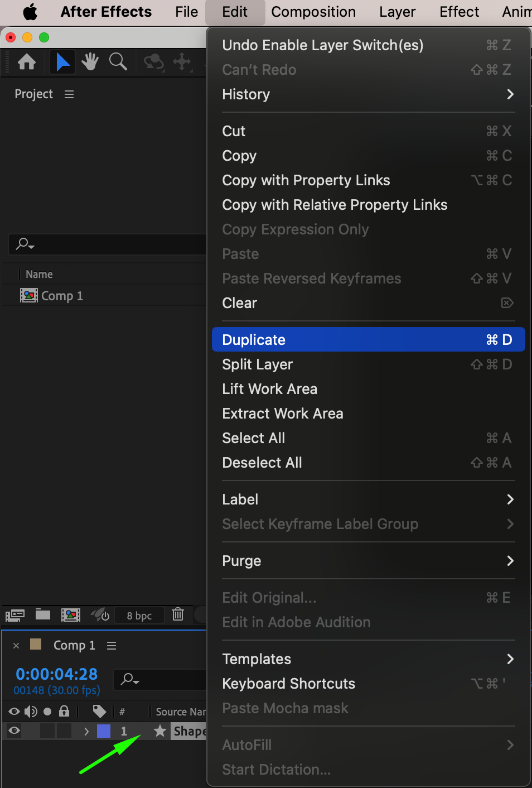This screenshot has width=532, height=788.
Task: Choose Undo Enable Layer Switch(es)
Action: (368, 45)
